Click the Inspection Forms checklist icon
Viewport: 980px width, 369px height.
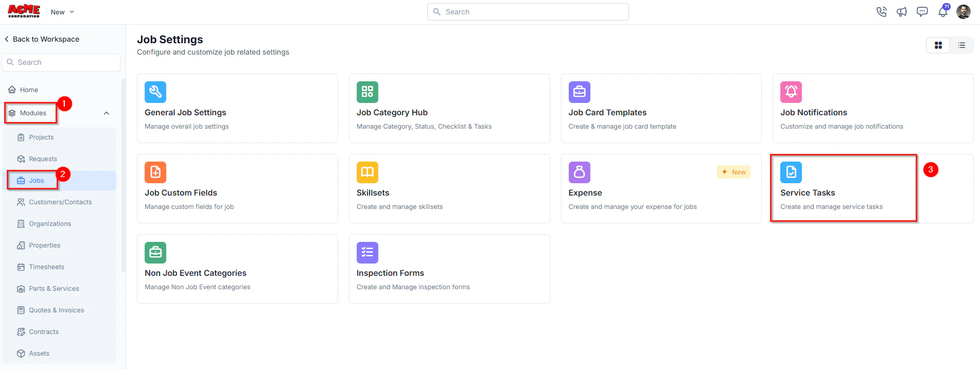(367, 253)
